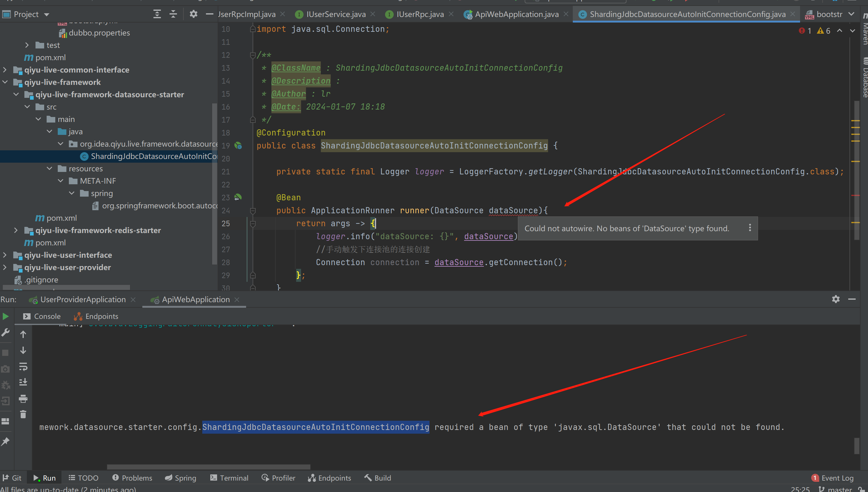
Task: Open the Database side tool window
Action: point(864,78)
